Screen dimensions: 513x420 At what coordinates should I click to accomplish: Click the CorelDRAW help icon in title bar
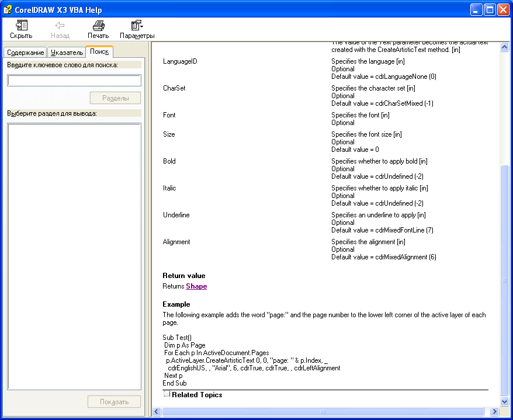coord(8,10)
